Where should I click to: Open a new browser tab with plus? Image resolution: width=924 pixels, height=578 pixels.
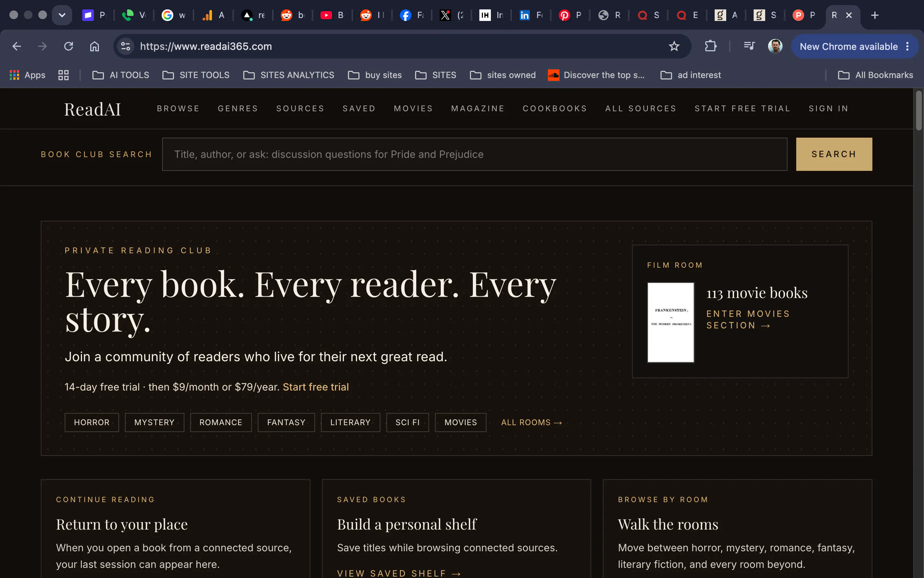click(875, 15)
